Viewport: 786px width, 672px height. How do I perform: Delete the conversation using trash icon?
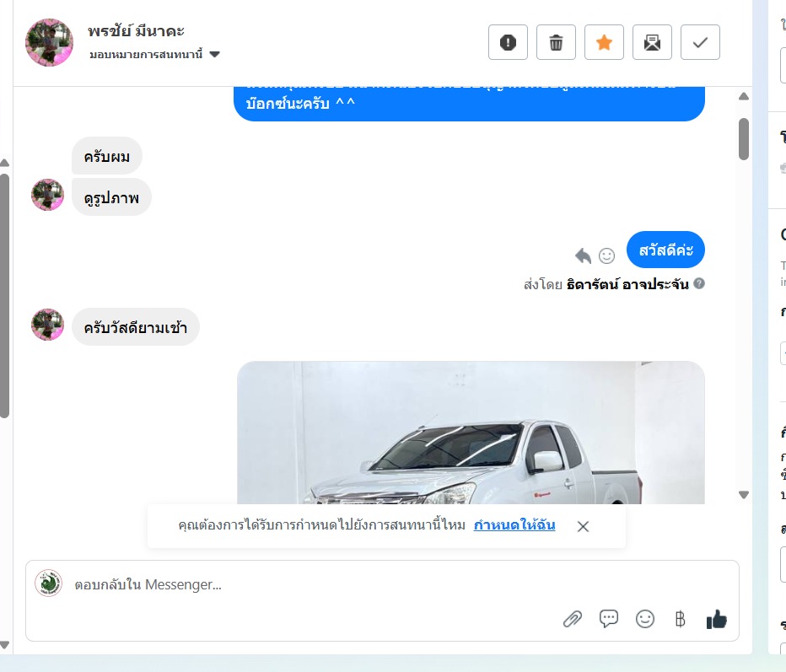556,42
